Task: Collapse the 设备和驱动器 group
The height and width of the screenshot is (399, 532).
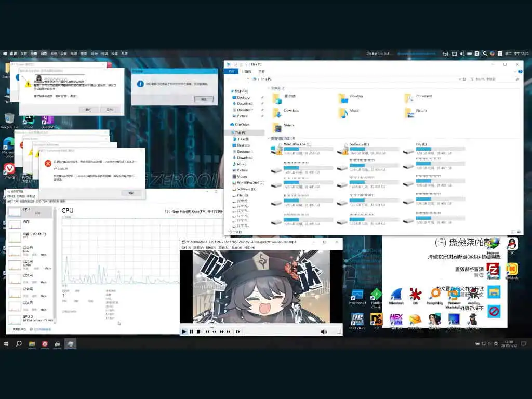Action: [269, 138]
